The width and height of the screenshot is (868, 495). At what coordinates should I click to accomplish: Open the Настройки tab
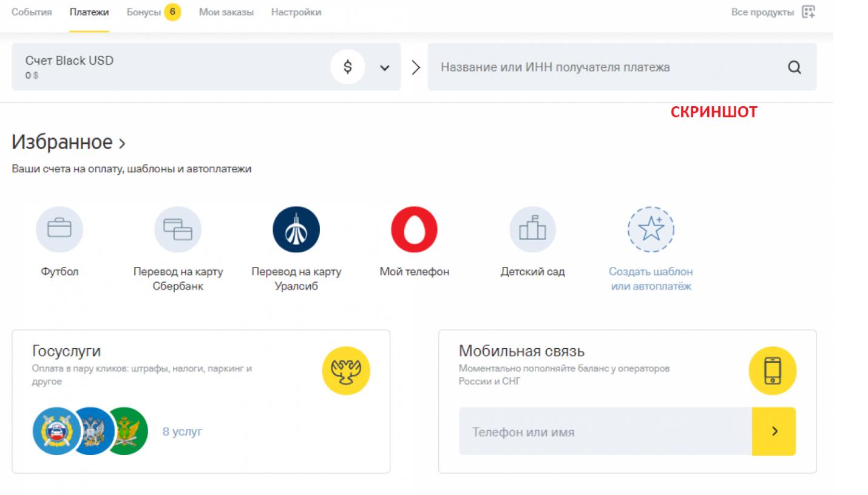point(296,12)
